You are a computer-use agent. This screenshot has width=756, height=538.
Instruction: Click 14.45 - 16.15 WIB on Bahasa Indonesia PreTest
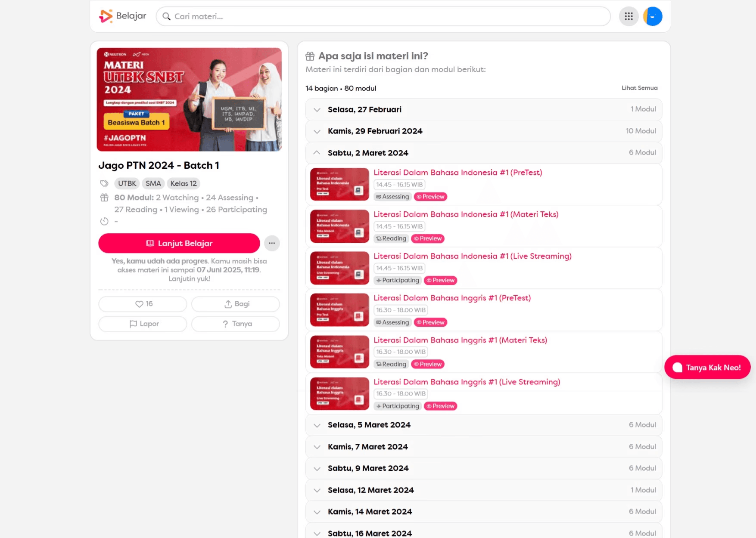pos(399,185)
